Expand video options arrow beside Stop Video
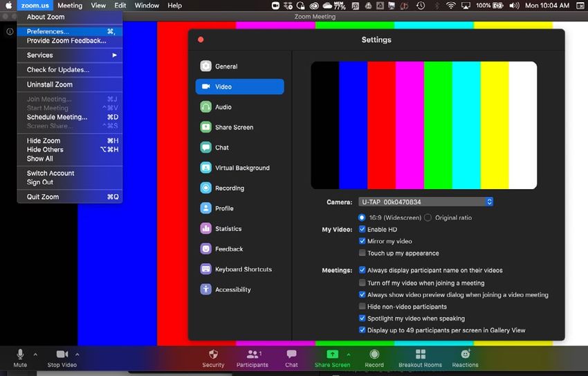This screenshot has height=376, width=588. [77, 354]
